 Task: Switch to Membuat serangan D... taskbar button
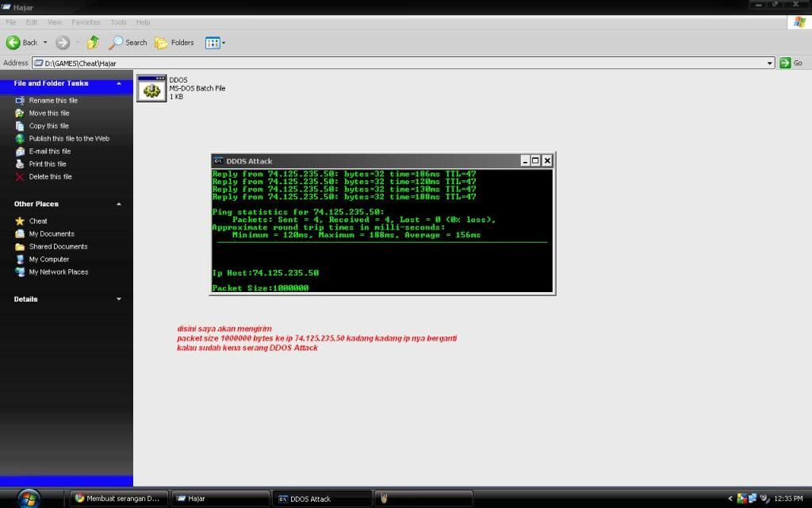tap(119, 498)
